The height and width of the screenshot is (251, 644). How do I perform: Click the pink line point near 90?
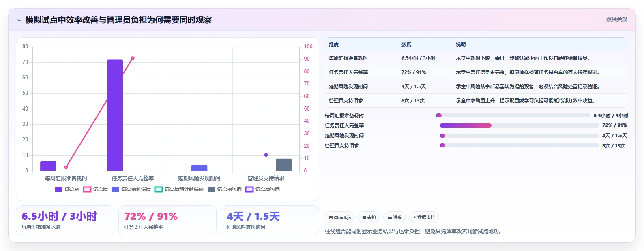[133, 58]
